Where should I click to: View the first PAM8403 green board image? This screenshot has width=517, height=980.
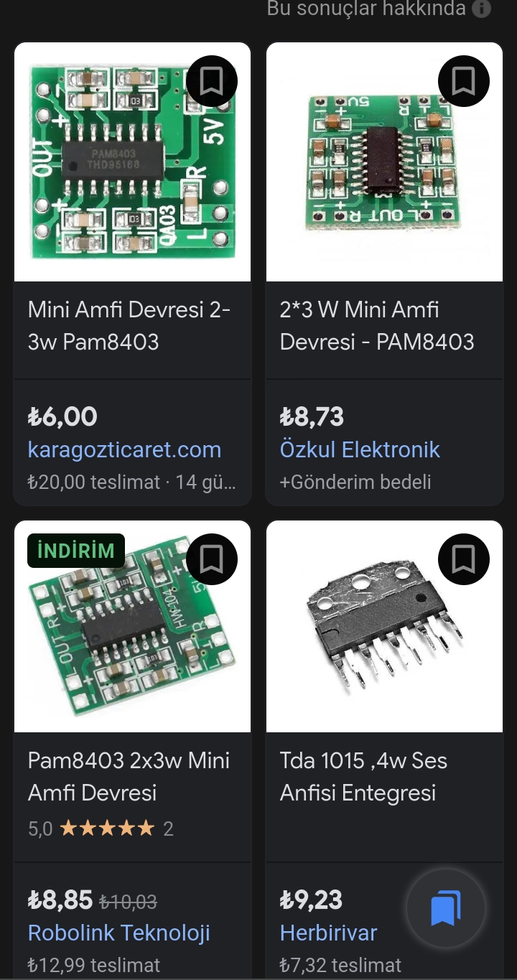point(132,162)
